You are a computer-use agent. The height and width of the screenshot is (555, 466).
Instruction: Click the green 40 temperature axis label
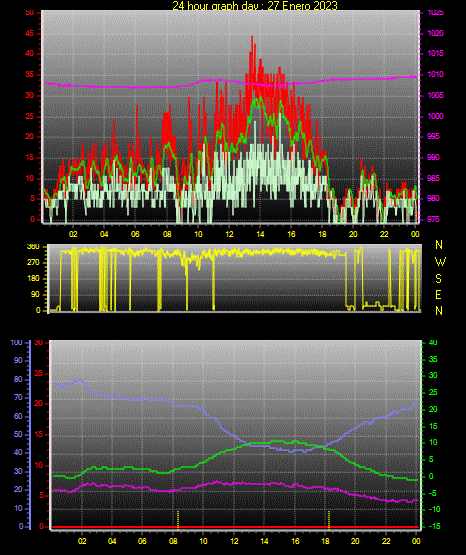(x=433, y=342)
